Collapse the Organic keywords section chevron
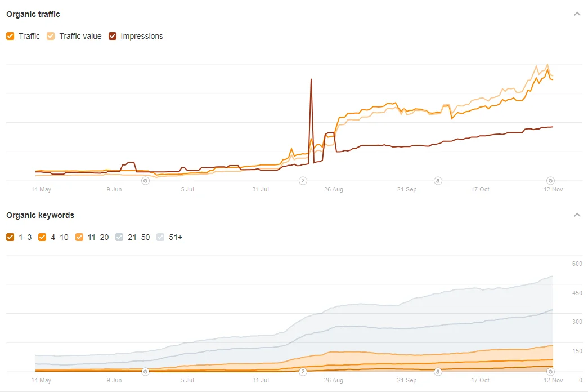The width and height of the screenshot is (588, 392). (577, 215)
